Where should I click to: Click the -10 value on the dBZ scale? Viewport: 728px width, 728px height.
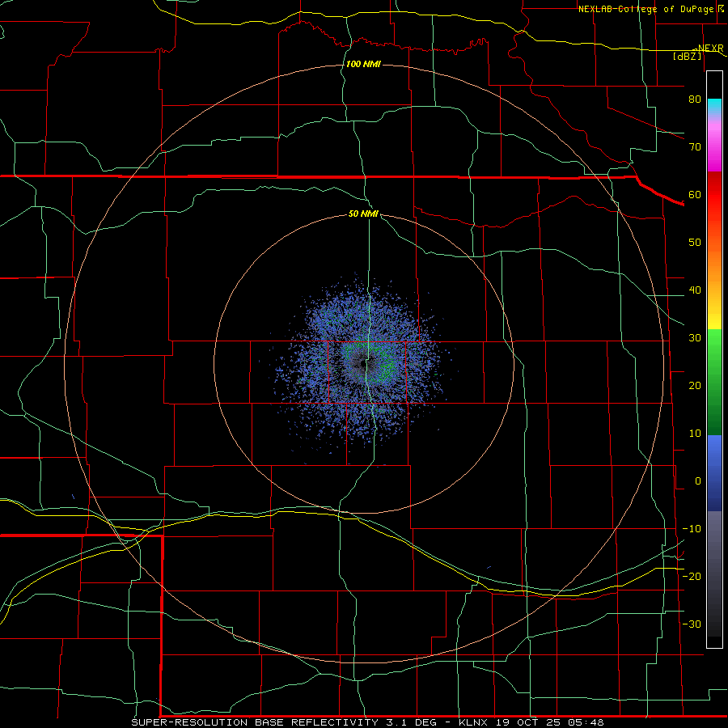point(692,529)
